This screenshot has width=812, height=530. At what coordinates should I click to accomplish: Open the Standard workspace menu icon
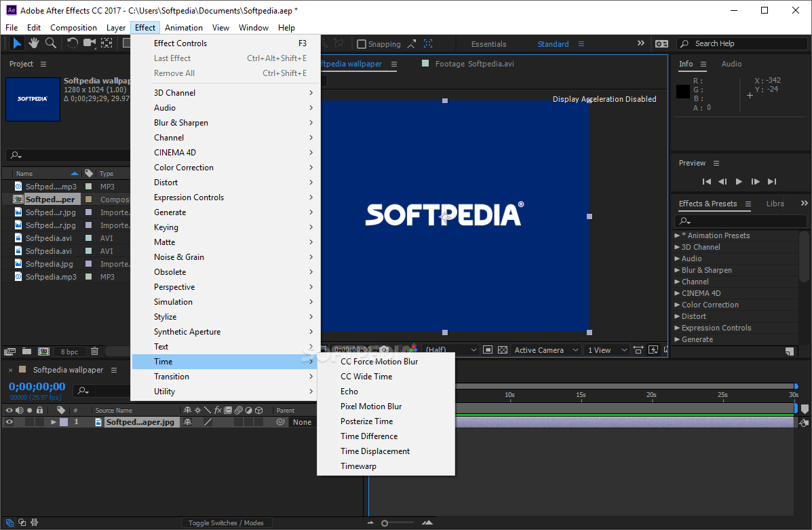click(581, 44)
